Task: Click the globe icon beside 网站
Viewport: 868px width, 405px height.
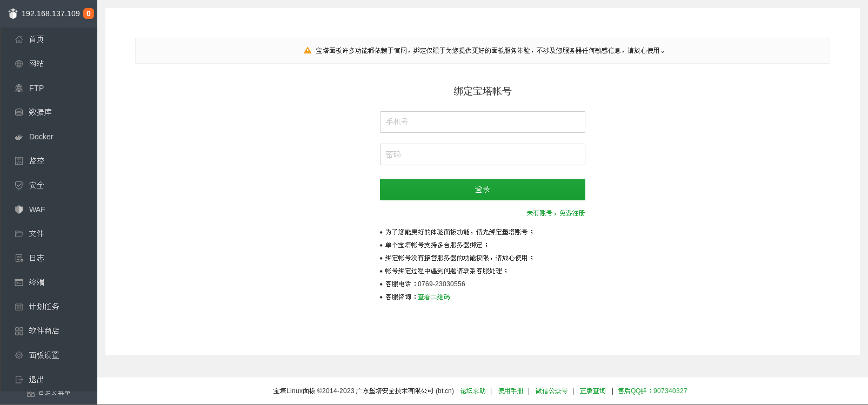Action: [x=19, y=64]
